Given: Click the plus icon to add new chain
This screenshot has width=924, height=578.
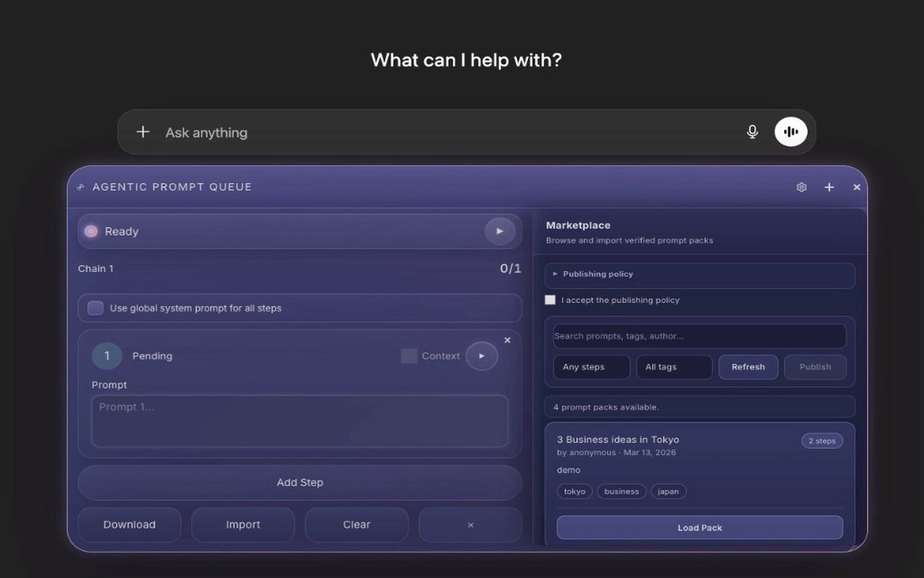Looking at the screenshot, I should pyautogui.click(x=829, y=187).
